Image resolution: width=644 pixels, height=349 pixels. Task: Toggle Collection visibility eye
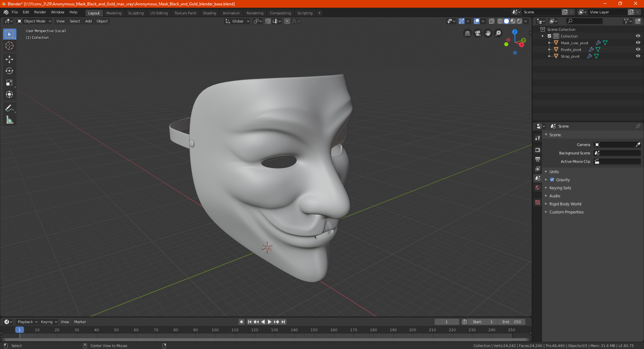[x=638, y=36]
